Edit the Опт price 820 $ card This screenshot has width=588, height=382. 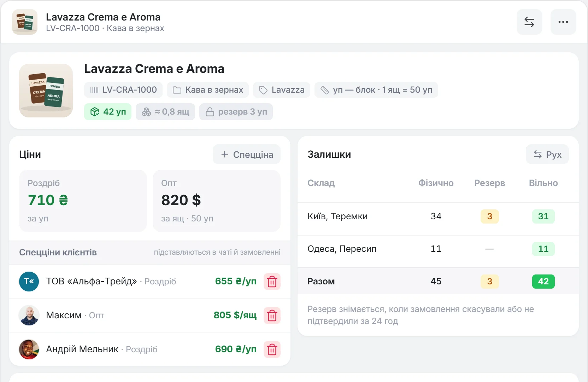tap(217, 201)
